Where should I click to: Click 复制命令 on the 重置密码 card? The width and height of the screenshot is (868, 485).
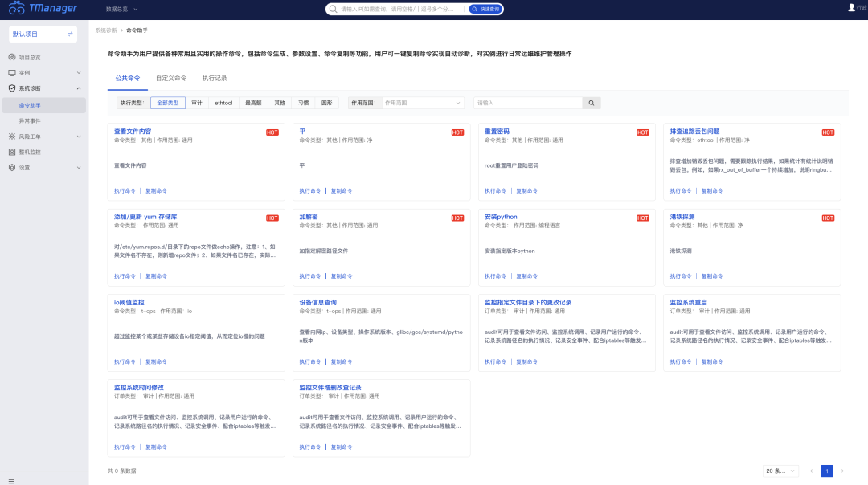(x=526, y=191)
